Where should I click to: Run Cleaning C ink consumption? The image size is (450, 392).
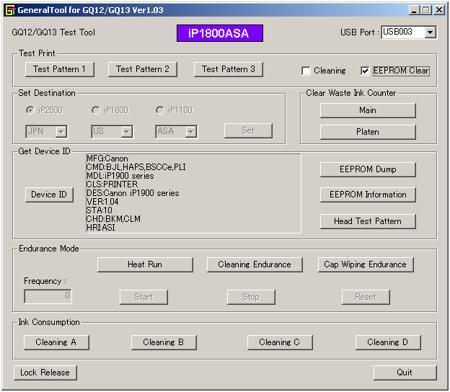280,342
